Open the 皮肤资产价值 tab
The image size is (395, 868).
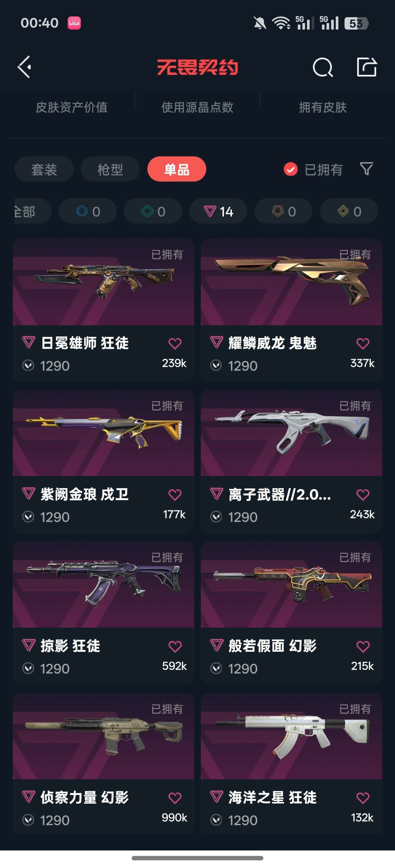[x=72, y=107]
